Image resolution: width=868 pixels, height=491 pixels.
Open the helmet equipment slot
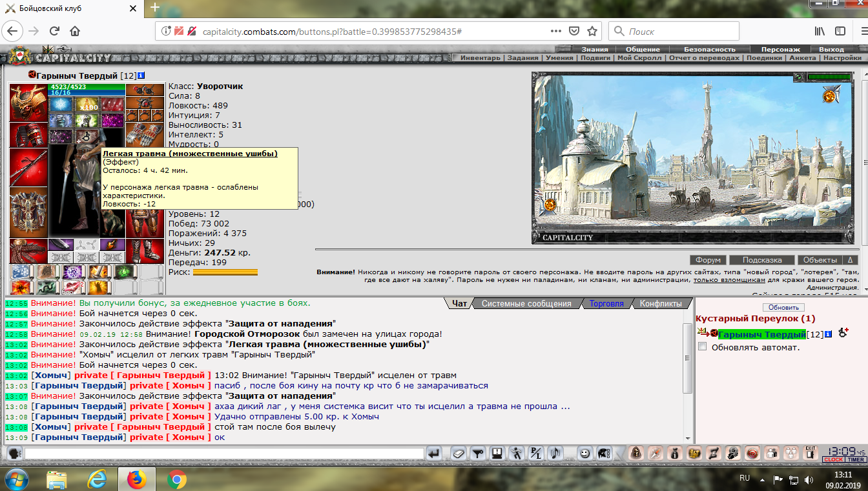28,102
